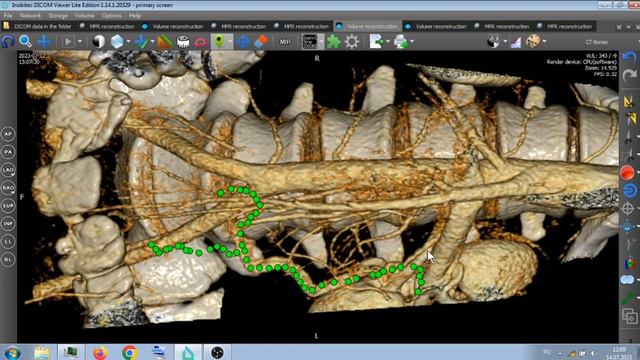Viewport: 640px width, 360px height.
Task: Open the Options menu
Action: coord(112,16)
